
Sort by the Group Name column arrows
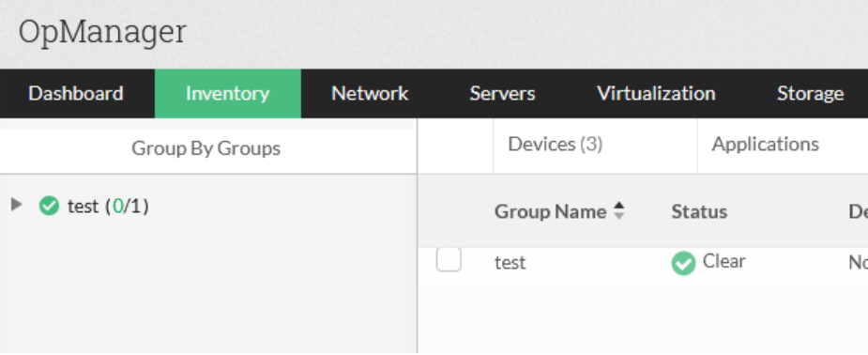619,210
